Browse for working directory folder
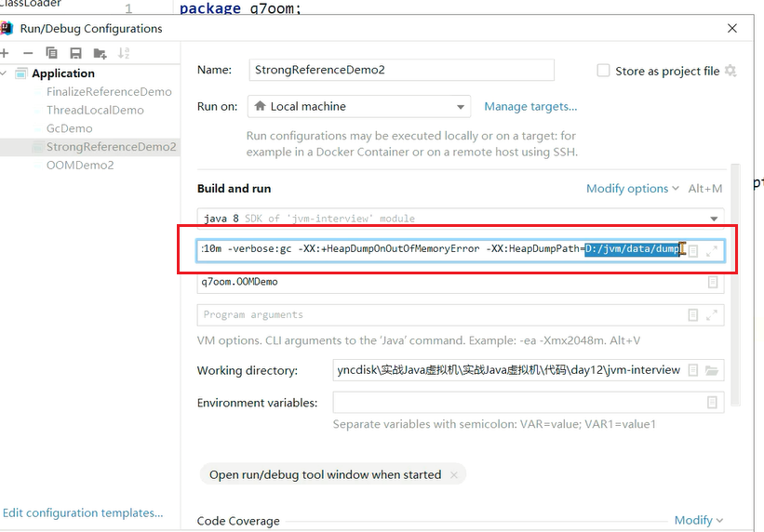The width and height of the screenshot is (764, 532). coord(712,370)
